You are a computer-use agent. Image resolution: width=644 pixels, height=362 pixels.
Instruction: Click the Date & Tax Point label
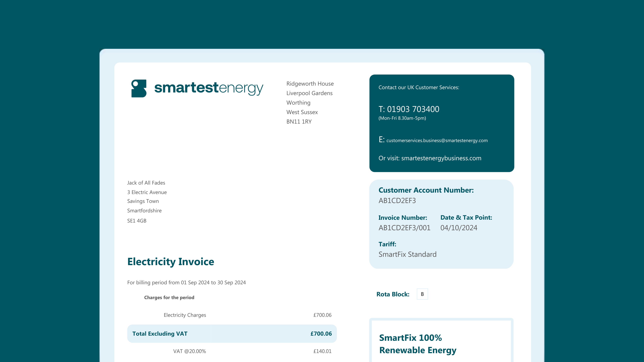(x=466, y=218)
